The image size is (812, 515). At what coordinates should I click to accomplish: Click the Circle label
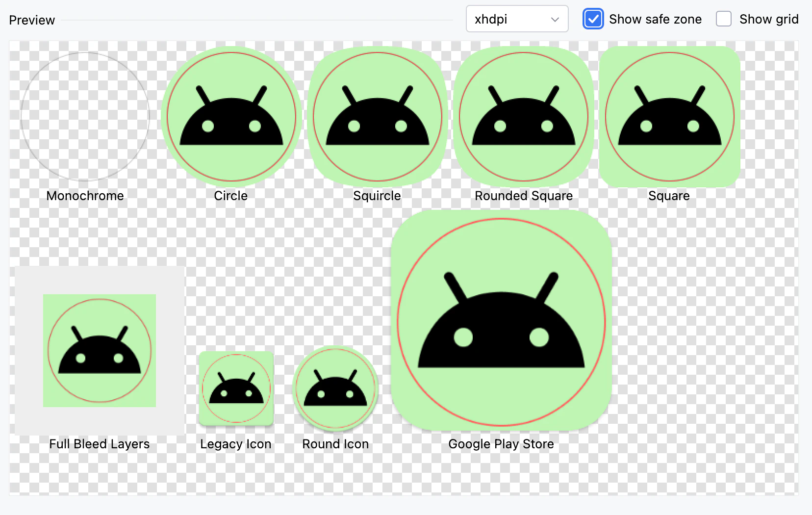(231, 196)
